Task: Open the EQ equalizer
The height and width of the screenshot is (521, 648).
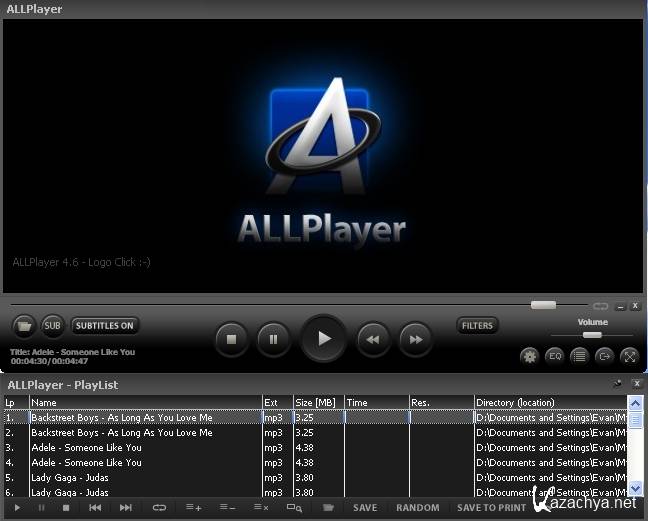Action: (x=554, y=355)
